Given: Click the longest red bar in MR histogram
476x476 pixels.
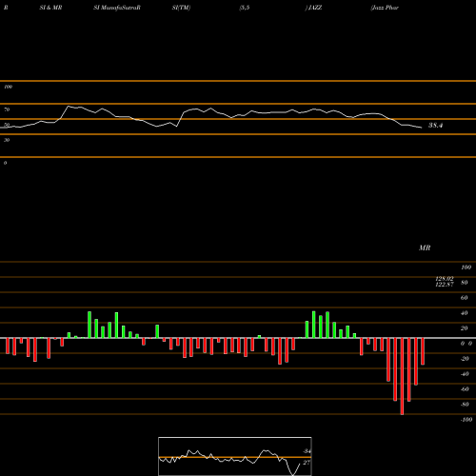Looking at the screenshot, I should tap(402, 376).
